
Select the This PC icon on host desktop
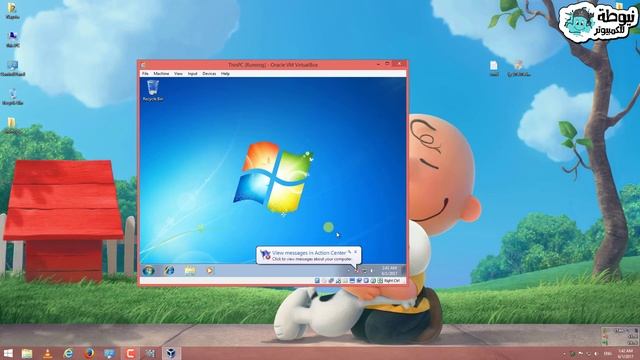point(13,40)
